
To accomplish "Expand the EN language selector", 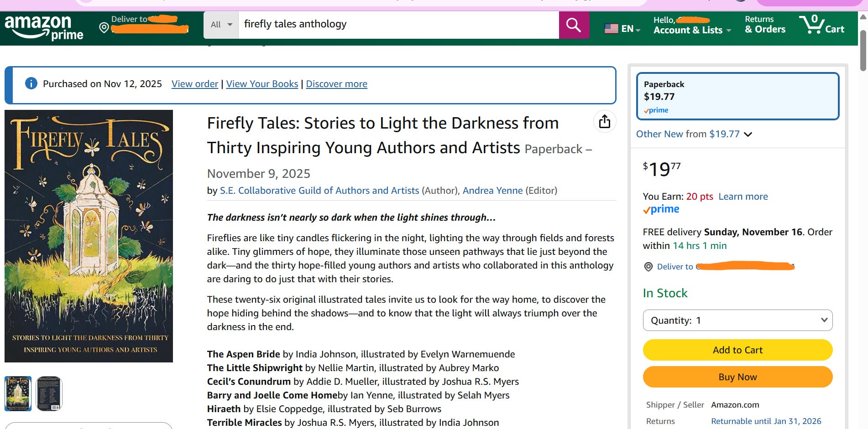I will [631, 29].
